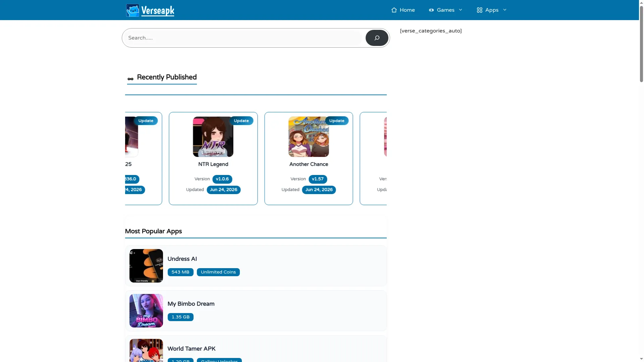Viewport: 644px width, 362px height.
Task: Focus the Search input field
Action: pos(244,38)
